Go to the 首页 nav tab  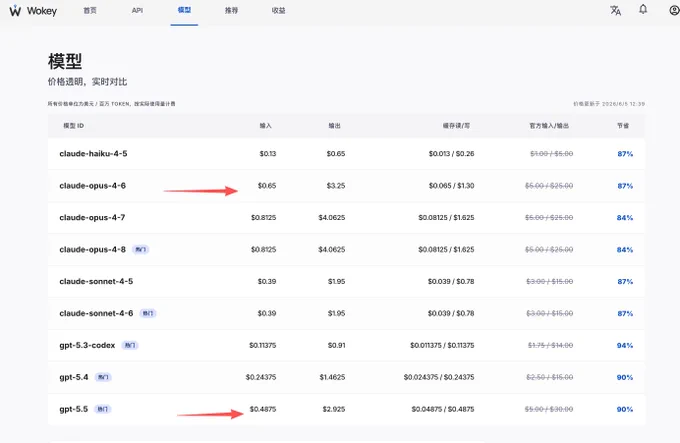coord(90,10)
